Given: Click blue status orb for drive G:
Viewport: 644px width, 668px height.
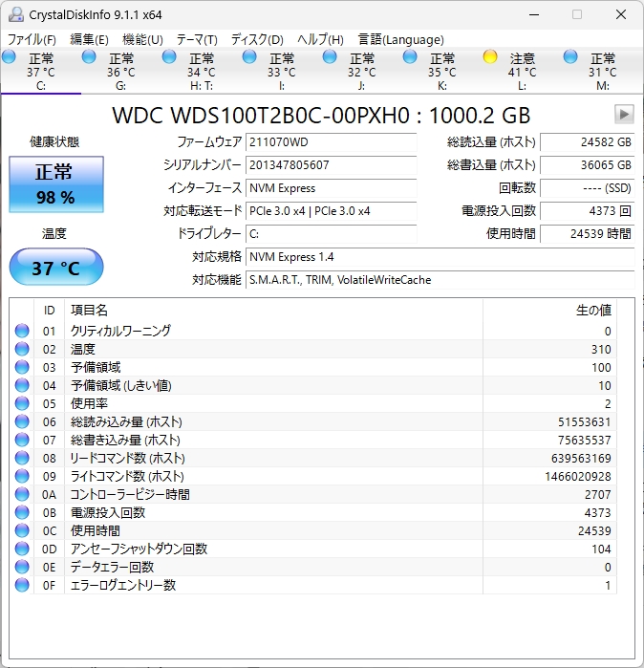Looking at the screenshot, I should pyautogui.click(x=89, y=56).
